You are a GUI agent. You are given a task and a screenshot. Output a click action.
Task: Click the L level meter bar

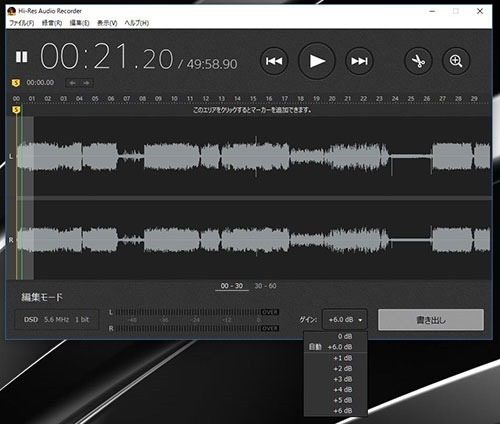pos(197,312)
